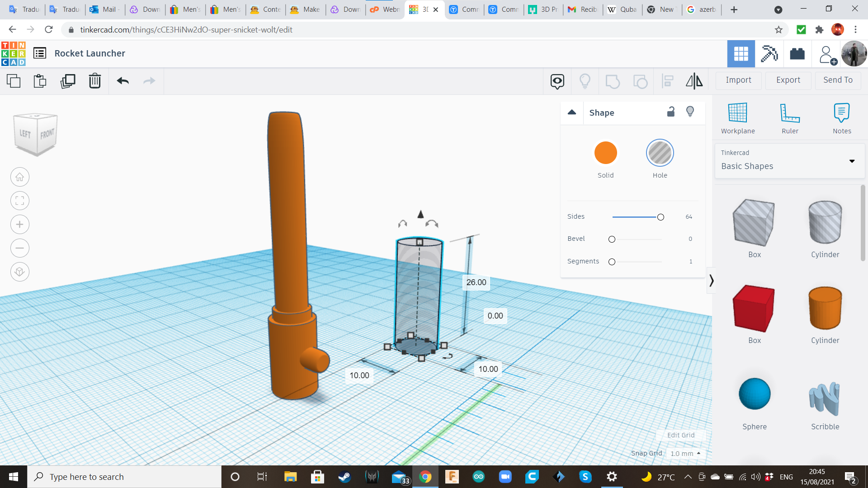Click the Fit all in view icon
The width and height of the screenshot is (868, 488).
pyautogui.click(x=20, y=201)
